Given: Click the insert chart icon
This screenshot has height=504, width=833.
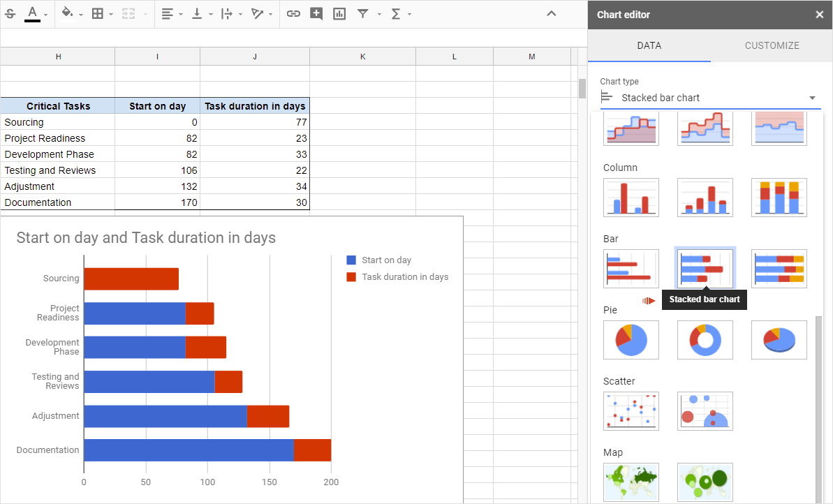Looking at the screenshot, I should 339,13.
